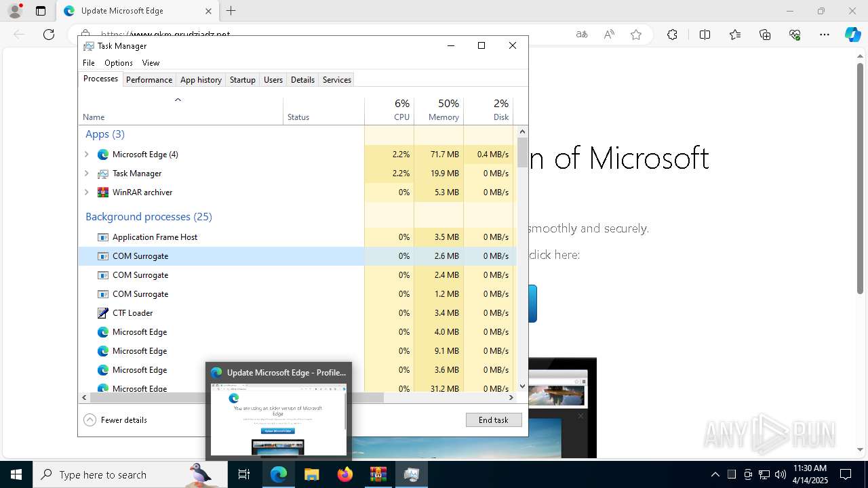This screenshot has height=488, width=868.
Task: Switch to Startup tab
Action: pos(242,79)
